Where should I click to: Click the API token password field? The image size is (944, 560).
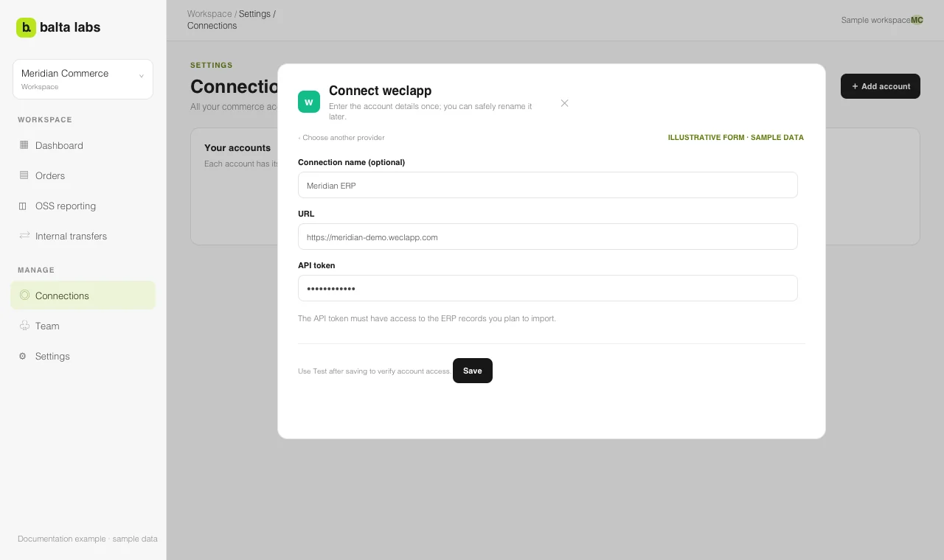pos(548,288)
